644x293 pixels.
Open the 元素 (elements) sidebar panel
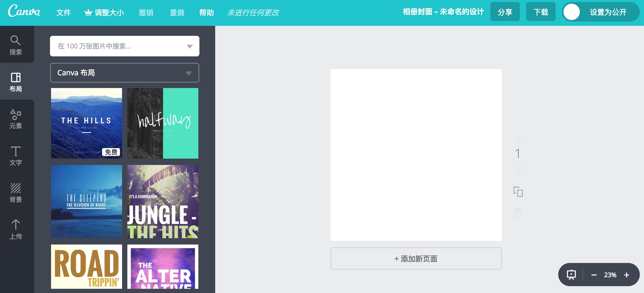[16, 119]
